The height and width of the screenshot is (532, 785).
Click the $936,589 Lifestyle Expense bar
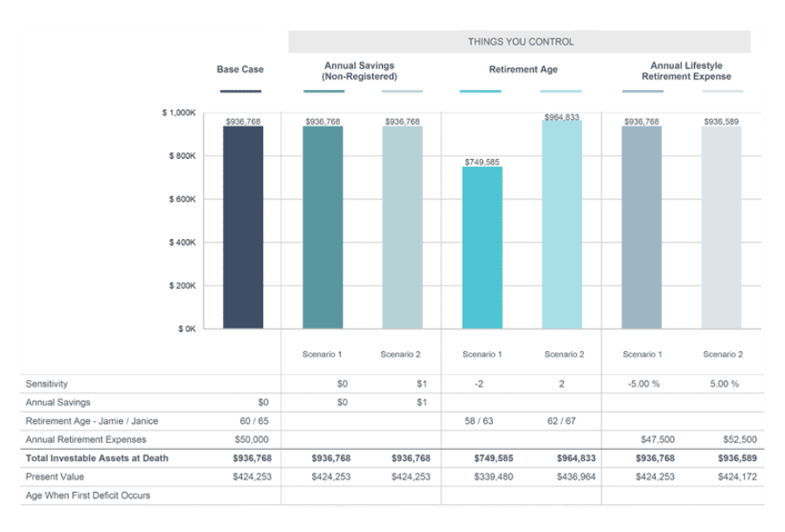(x=721, y=227)
